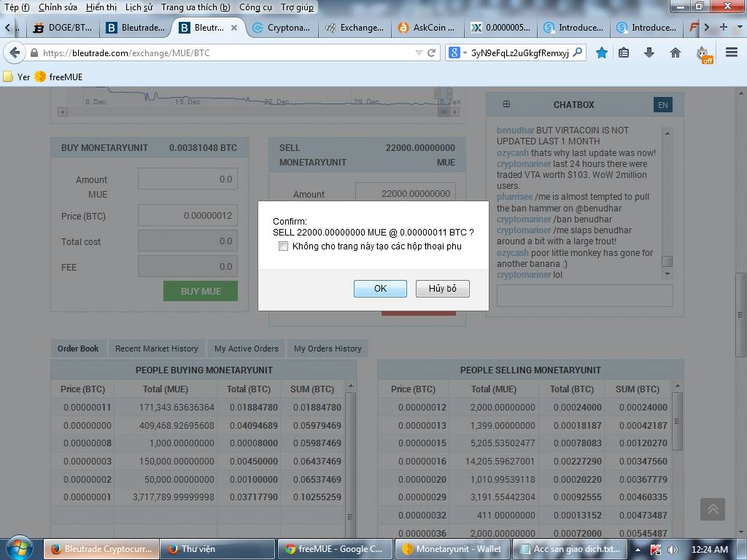Click the buy Price (BTC) input field

click(187, 215)
